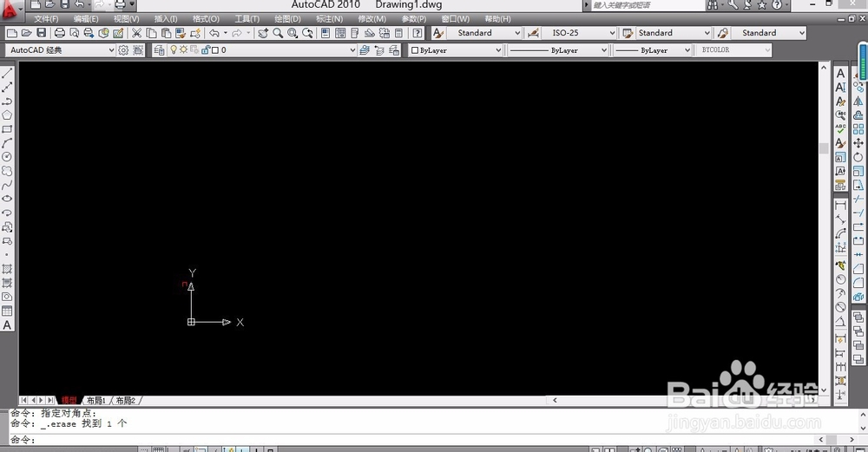Click Multiline Text at bottom of Draw toolbar
This screenshot has width=868, height=452.
click(x=7, y=325)
